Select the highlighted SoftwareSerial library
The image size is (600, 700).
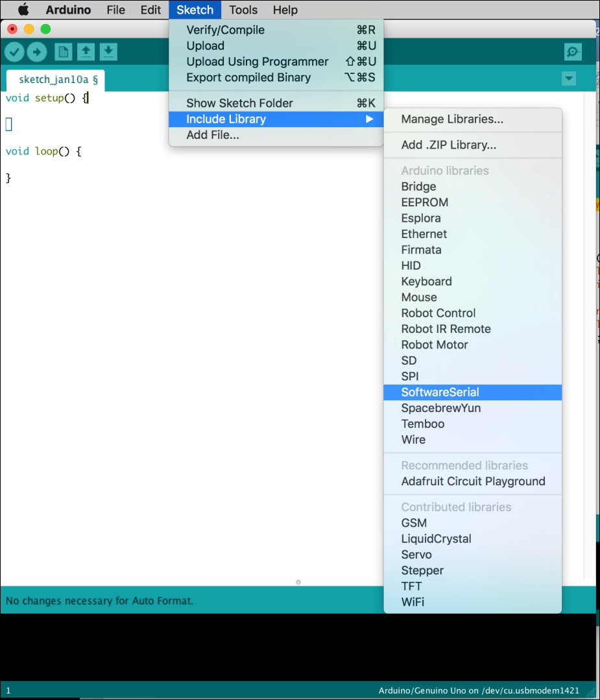click(473, 392)
